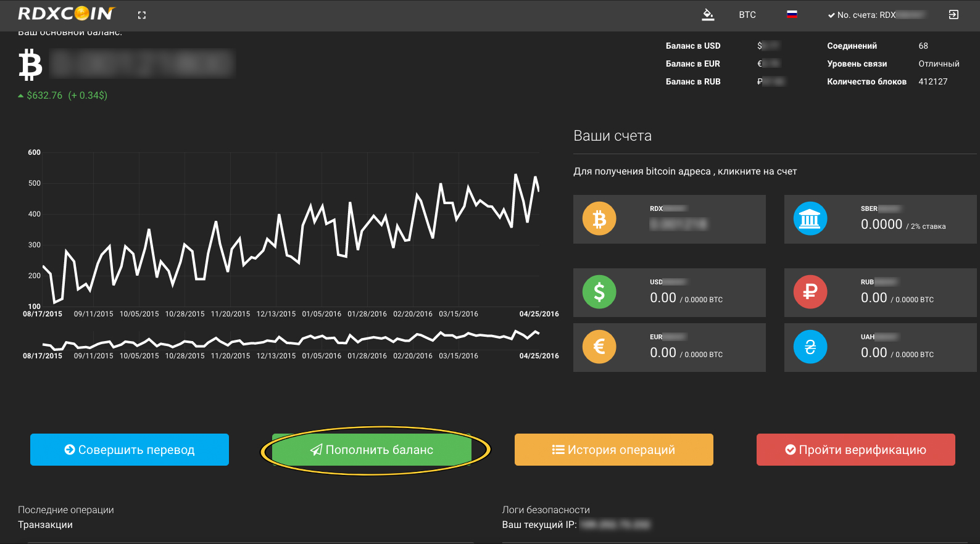Image resolution: width=980 pixels, height=544 pixels.
Task: Click the fullscreen expand icon
Action: pos(142,15)
